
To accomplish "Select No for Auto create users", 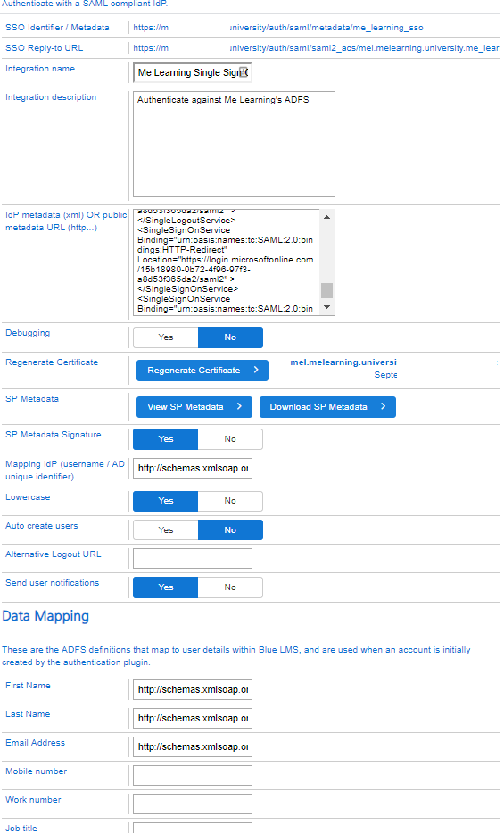I will [x=230, y=530].
